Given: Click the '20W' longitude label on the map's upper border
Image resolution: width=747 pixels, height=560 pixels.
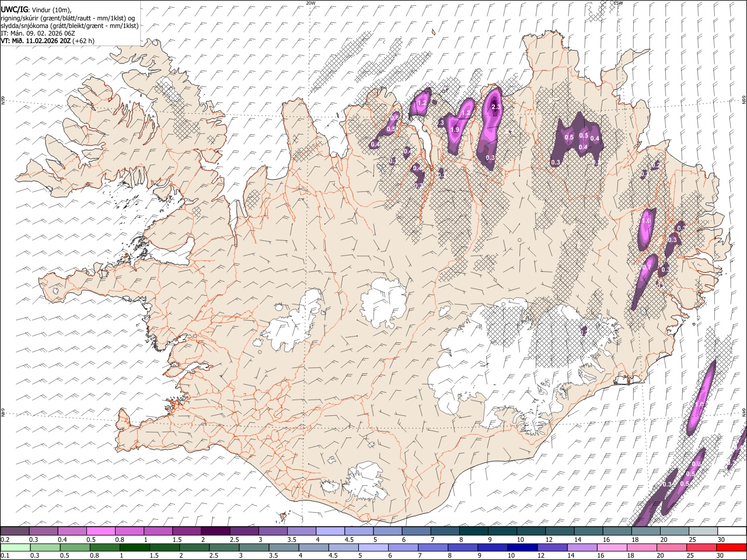Looking at the screenshot, I should pyautogui.click(x=310, y=3).
